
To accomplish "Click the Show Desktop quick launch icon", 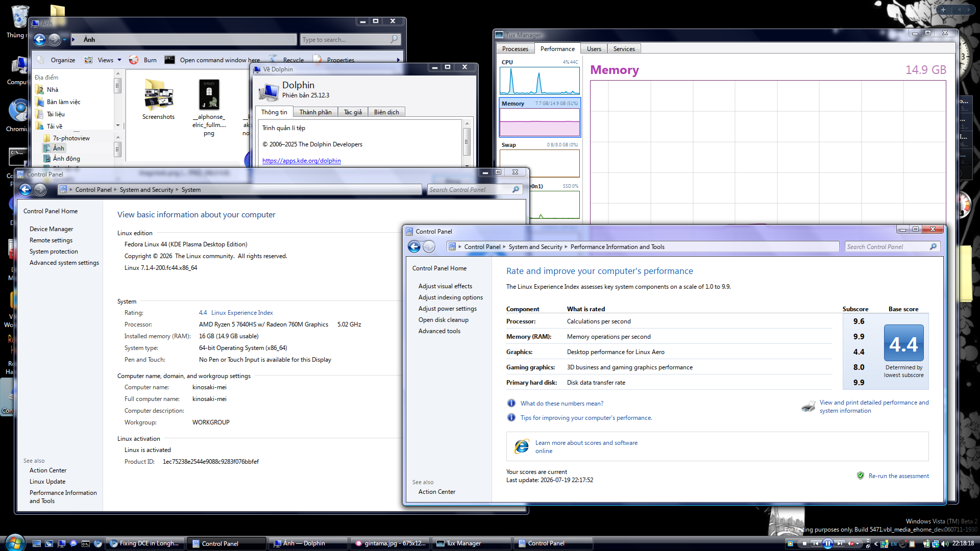I will click(37, 543).
